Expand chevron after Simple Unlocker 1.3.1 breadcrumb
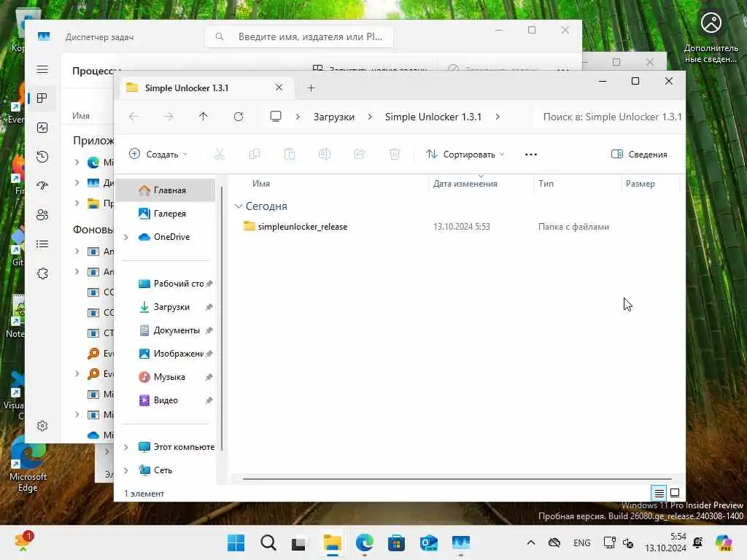The width and height of the screenshot is (747, 560). [498, 117]
